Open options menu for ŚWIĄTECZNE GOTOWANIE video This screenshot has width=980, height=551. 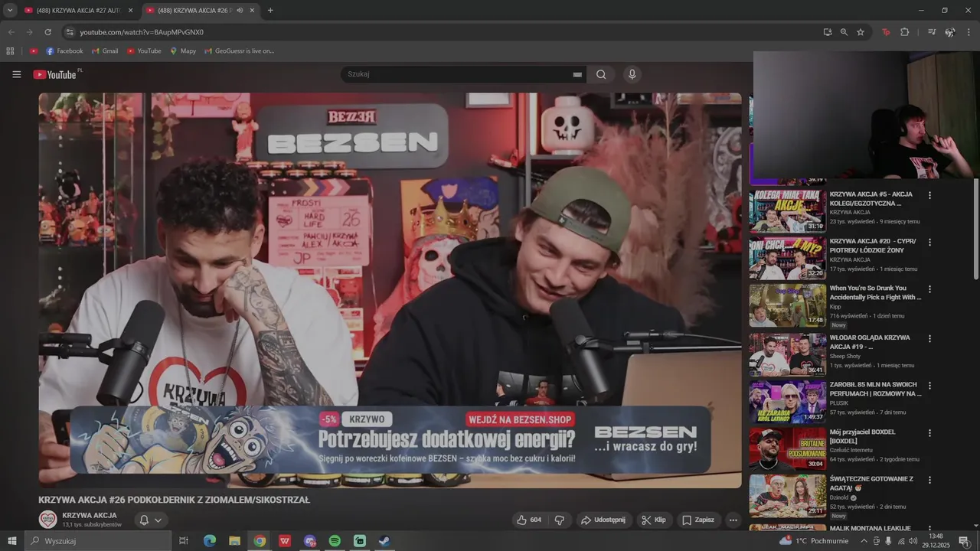point(930,480)
